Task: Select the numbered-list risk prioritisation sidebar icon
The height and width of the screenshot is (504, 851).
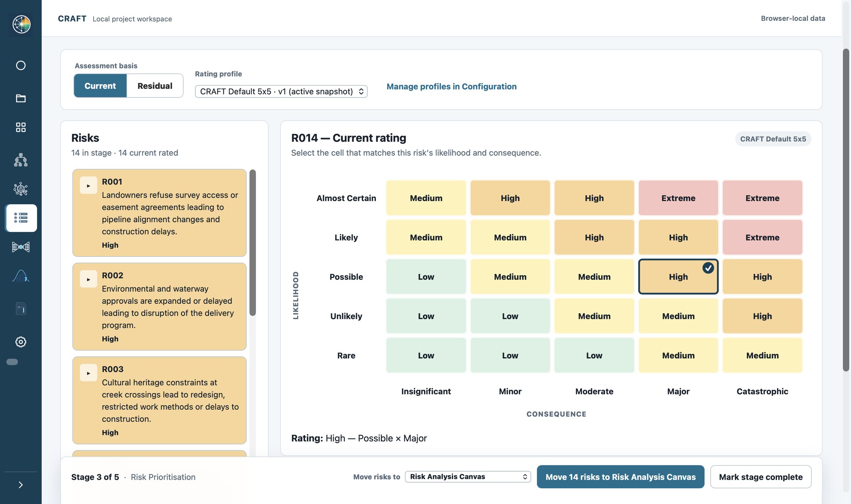Action: [x=21, y=218]
